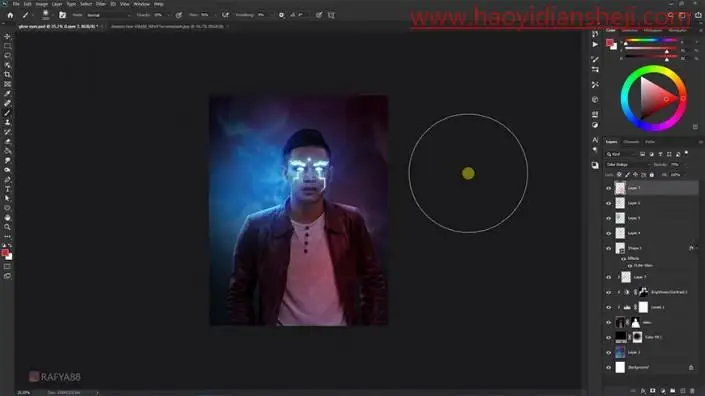Image resolution: width=705 pixels, height=396 pixels.
Task: Hide the Background layer
Action: click(609, 368)
